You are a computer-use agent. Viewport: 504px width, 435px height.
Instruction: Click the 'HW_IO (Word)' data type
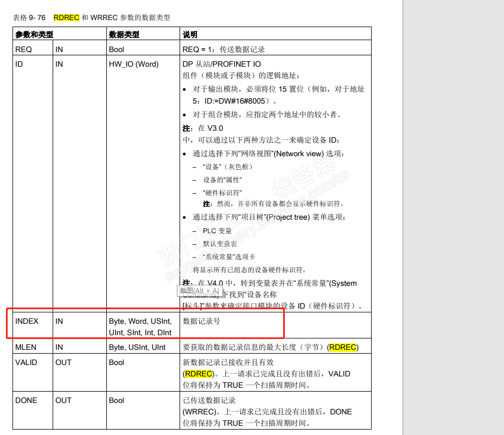[133, 64]
